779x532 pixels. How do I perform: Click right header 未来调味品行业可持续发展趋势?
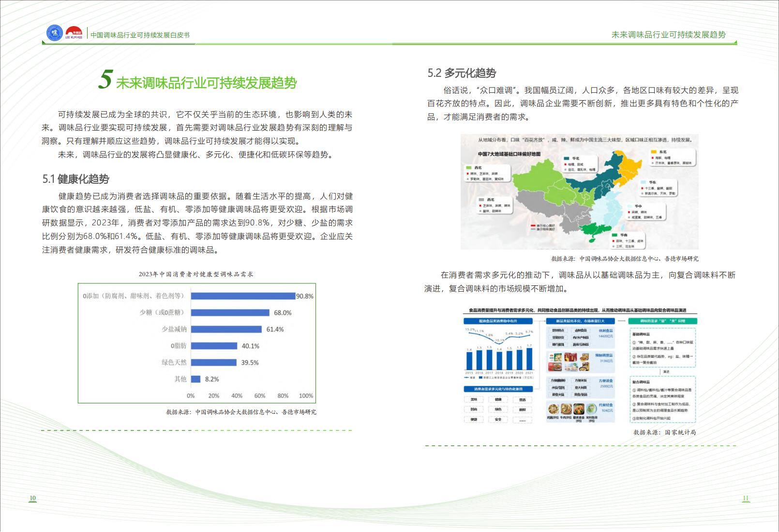(668, 35)
